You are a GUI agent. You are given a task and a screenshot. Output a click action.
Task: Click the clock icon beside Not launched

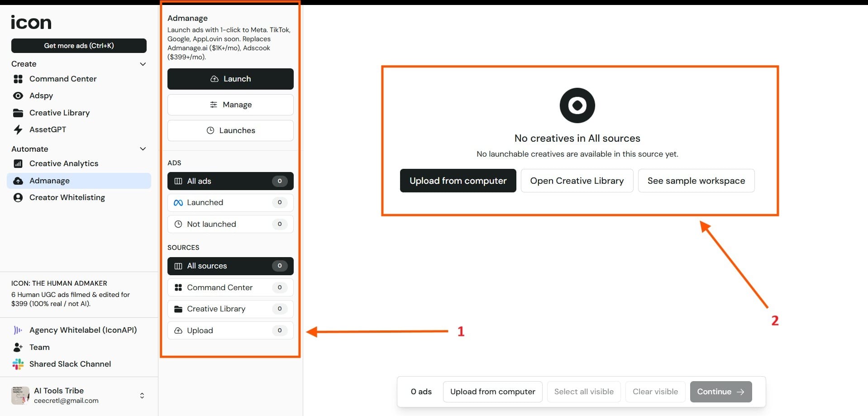tap(178, 224)
